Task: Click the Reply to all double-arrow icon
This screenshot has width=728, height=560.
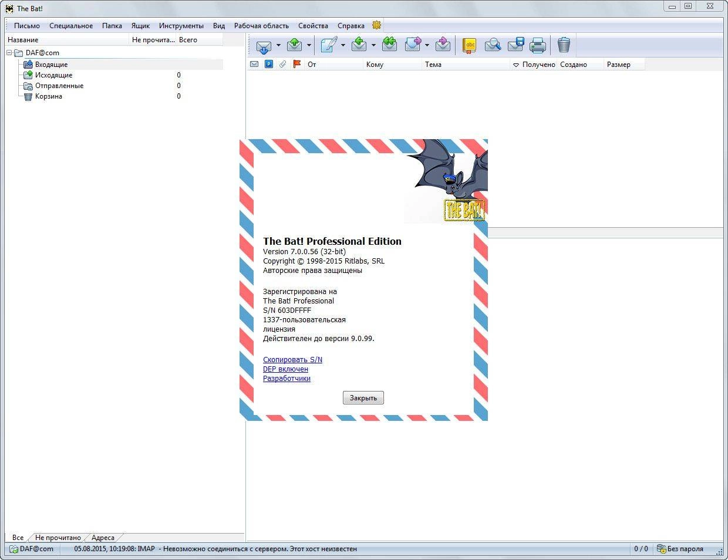Action: click(x=389, y=45)
